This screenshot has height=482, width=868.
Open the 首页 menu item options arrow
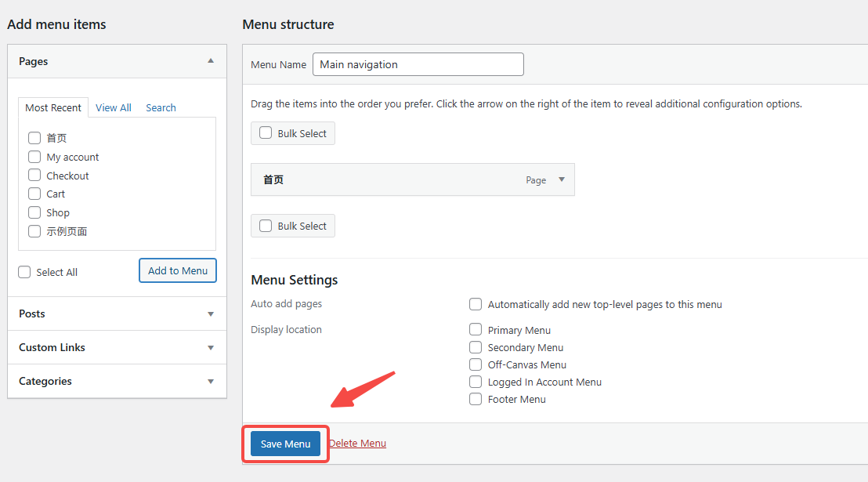coord(562,179)
